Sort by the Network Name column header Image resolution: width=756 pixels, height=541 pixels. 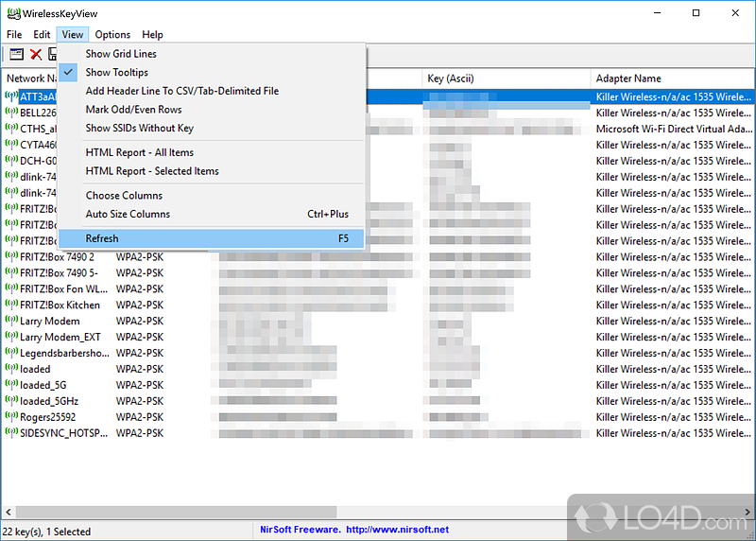click(x=30, y=79)
